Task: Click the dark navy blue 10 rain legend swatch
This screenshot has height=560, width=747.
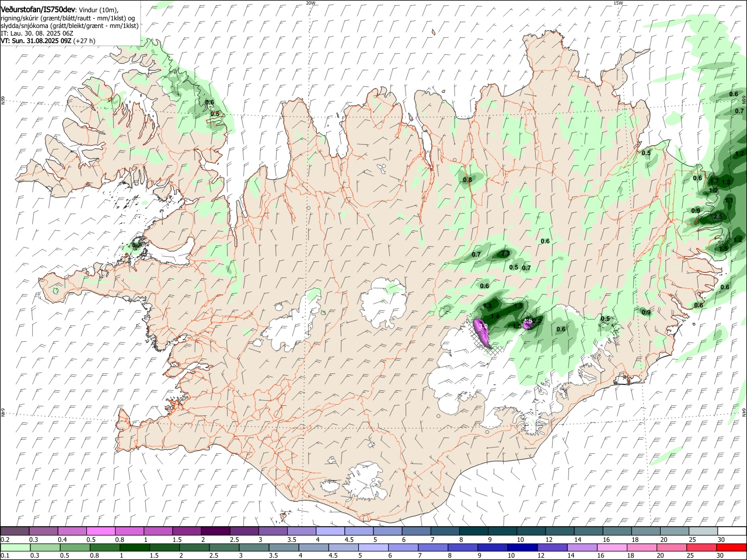Action: coord(521,548)
